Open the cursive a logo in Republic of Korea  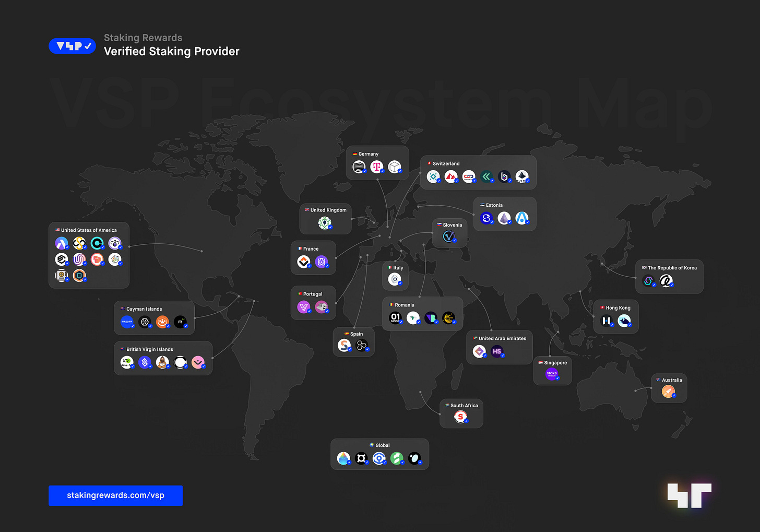[666, 281]
